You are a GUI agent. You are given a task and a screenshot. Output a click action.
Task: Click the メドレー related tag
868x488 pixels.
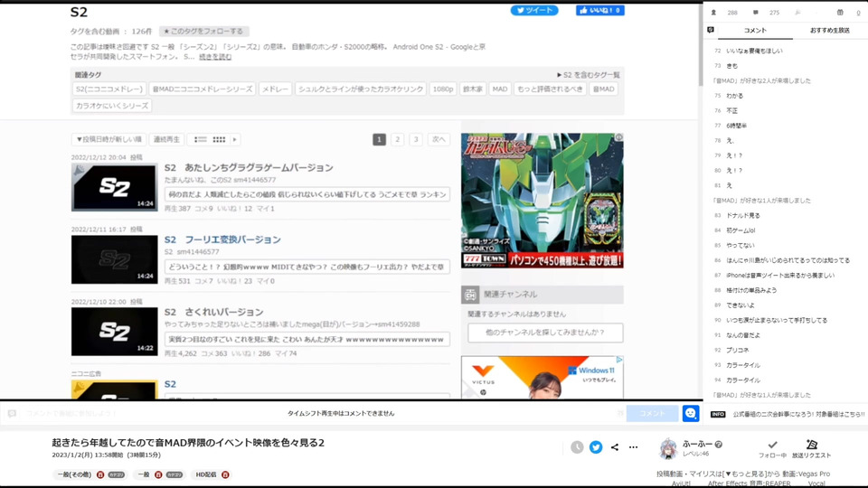(275, 89)
